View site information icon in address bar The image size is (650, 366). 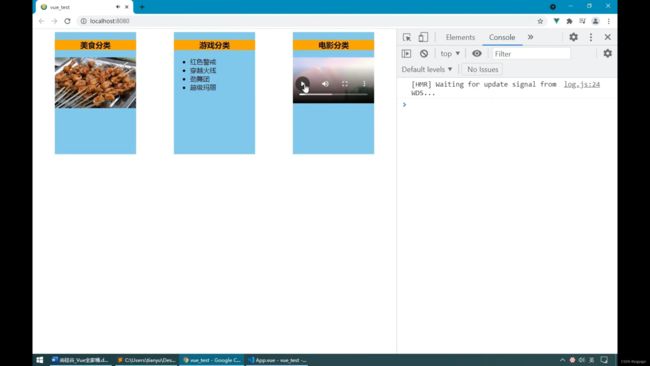tap(83, 21)
